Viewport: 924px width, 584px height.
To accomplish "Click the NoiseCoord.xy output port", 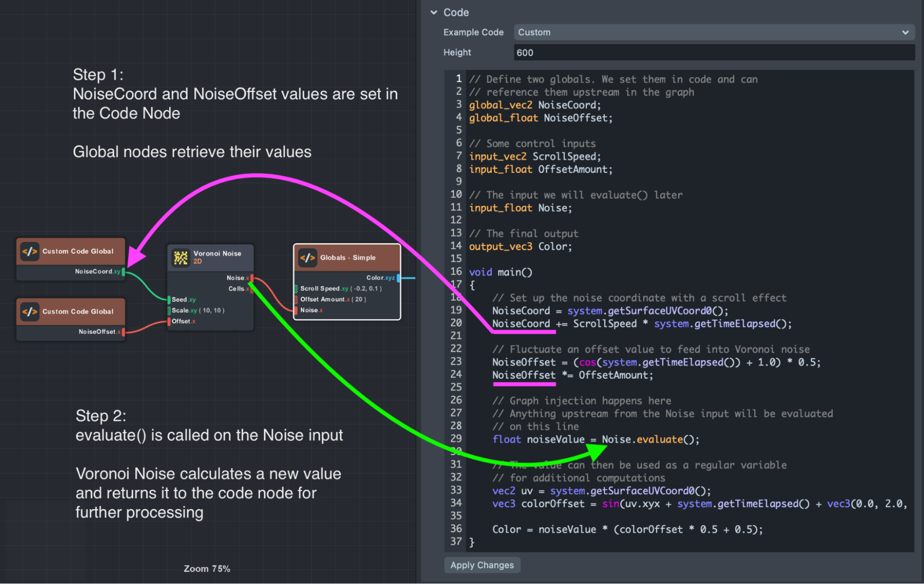I will (123, 272).
